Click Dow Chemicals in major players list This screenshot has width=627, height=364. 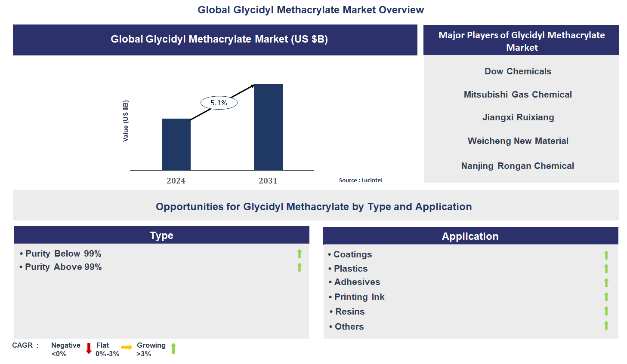tap(518, 71)
